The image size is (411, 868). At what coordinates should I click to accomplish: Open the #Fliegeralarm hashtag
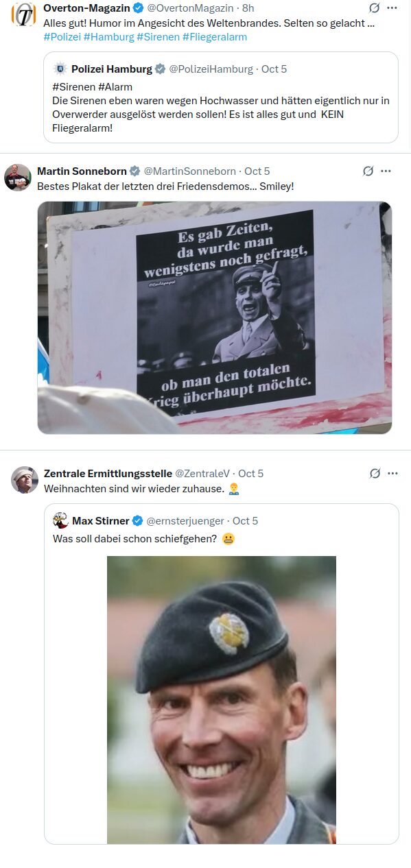(215, 36)
